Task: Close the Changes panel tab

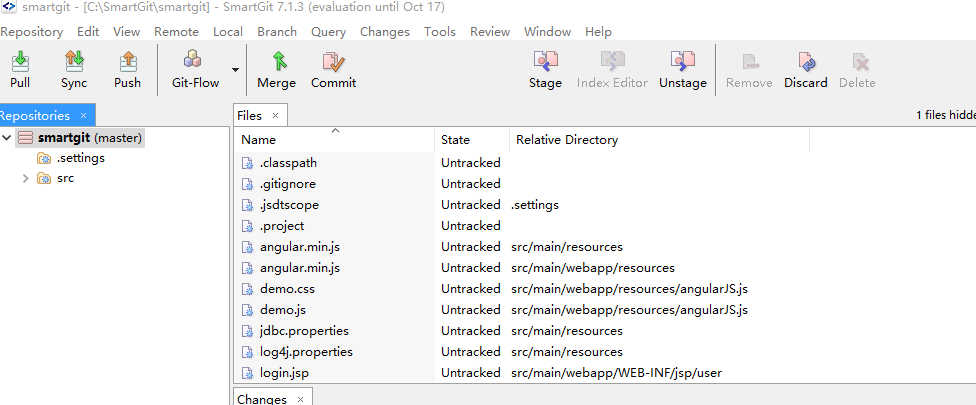Action: click(x=300, y=399)
